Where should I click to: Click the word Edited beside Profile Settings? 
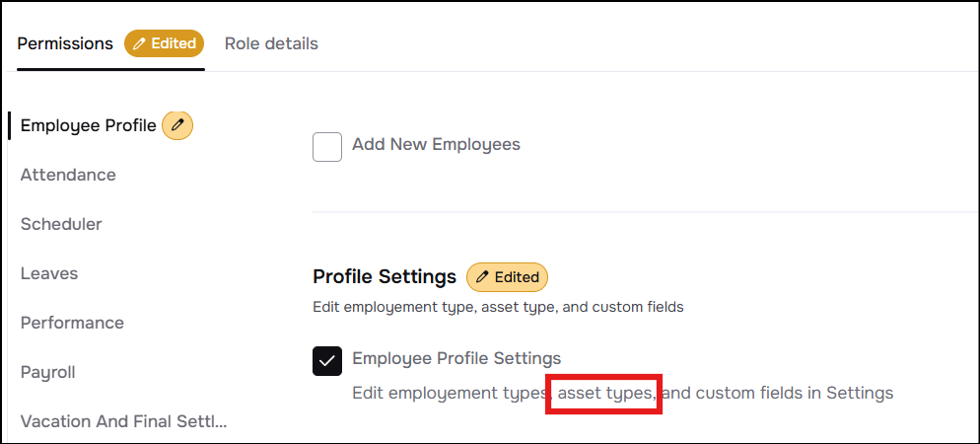517,277
